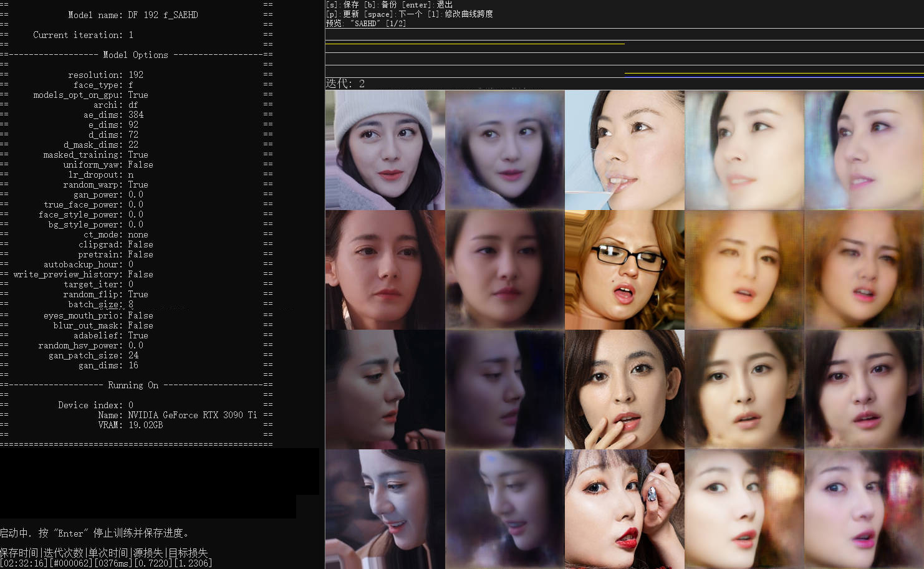Screen dimensions: 924x569
Task: Click the 'face_style_power: 0.0' row
Action: click(90, 214)
